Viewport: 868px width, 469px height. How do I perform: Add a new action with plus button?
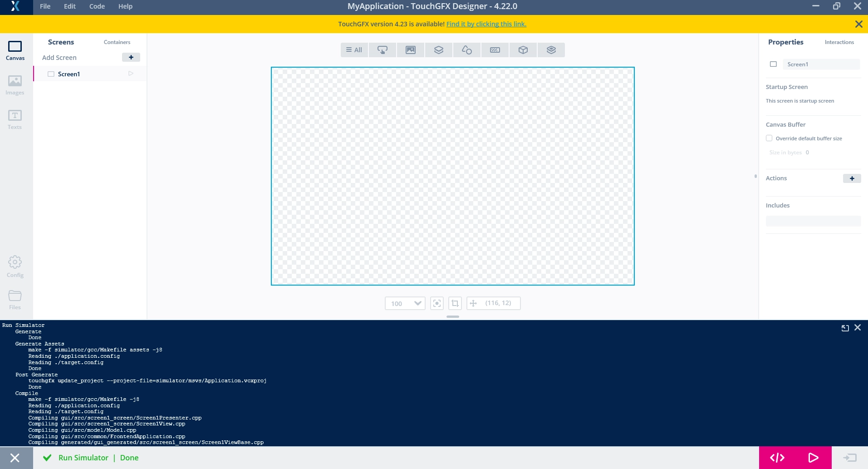coord(852,178)
